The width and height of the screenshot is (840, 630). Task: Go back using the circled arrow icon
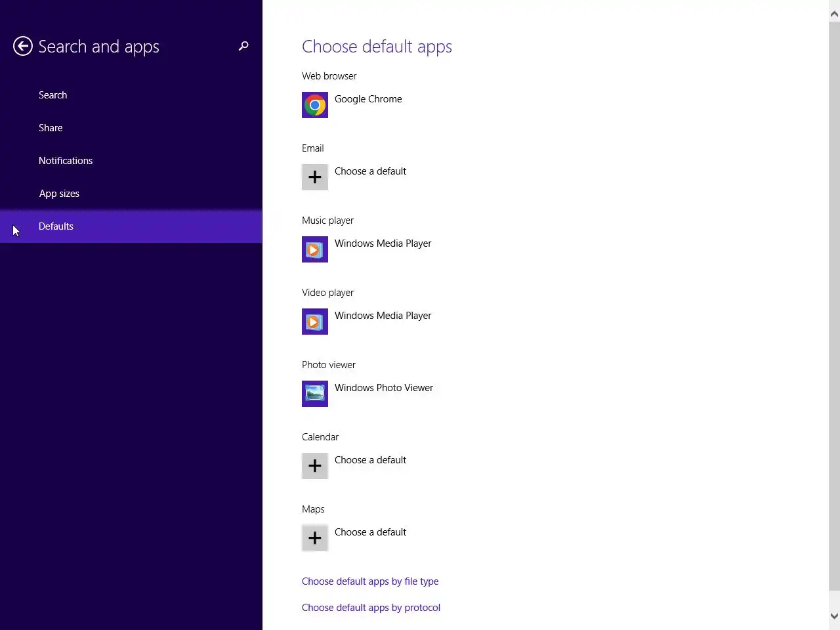(x=23, y=46)
